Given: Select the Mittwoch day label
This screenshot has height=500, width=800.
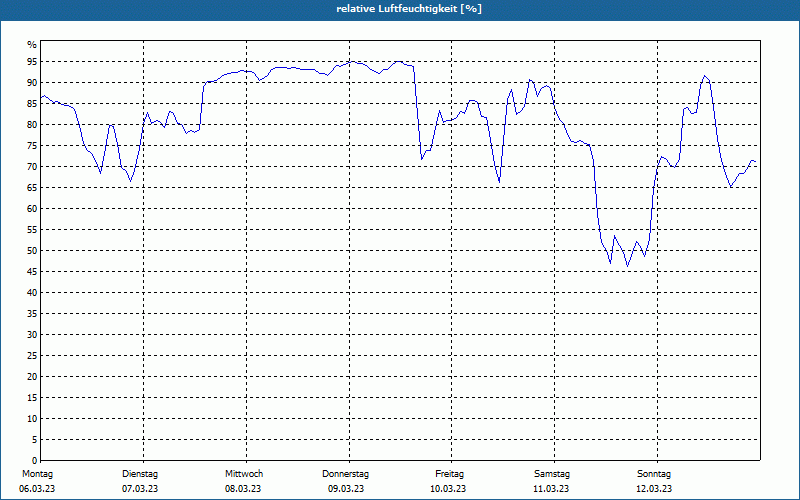Looking at the screenshot, I should pyautogui.click(x=244, y=474).
